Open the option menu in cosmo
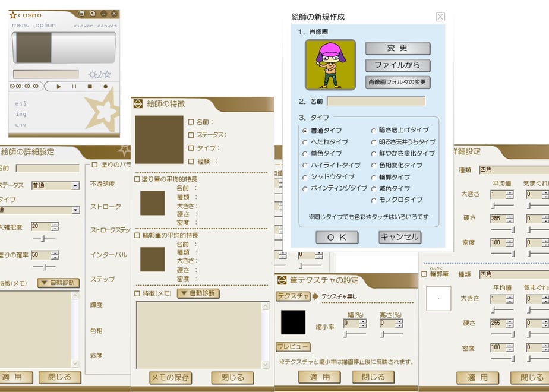This screenshot has width=549, height=392. pyautogui.click(x=46, y=25)
